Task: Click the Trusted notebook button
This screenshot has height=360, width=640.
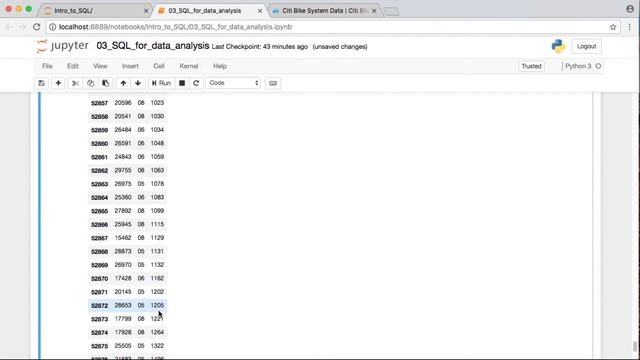Action: [531, 66]
